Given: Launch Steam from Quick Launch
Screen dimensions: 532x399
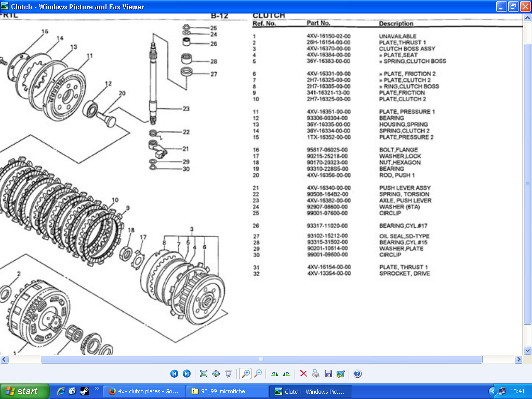Looking at the screenshot, I should (84, 391).
